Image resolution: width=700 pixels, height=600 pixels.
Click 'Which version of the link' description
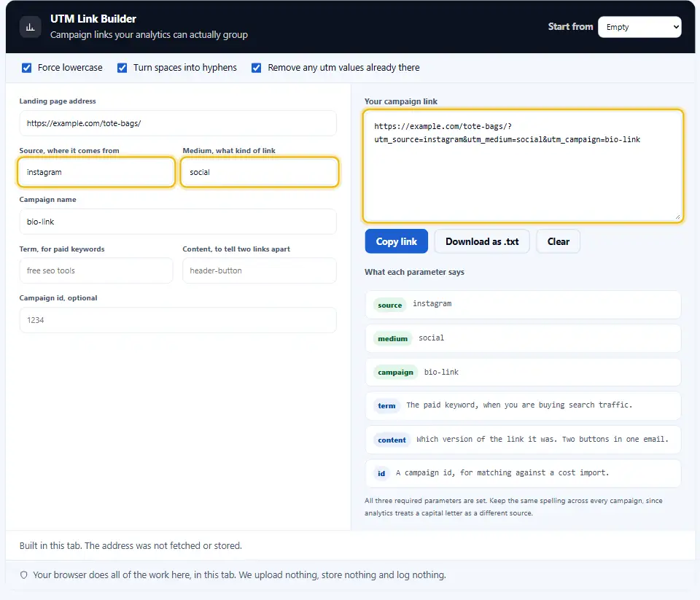tap(542, 439)
